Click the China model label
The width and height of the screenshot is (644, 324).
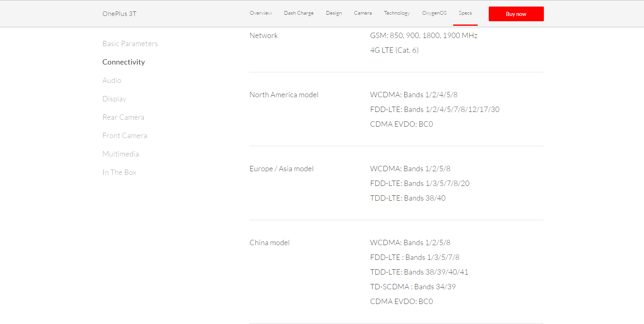pos(269,243)
